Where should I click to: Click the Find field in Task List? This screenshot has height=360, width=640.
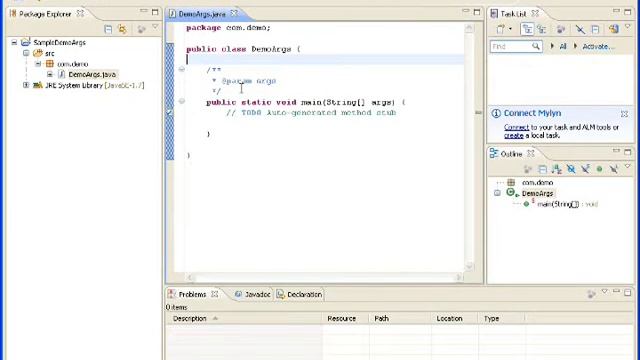point(516,47)
